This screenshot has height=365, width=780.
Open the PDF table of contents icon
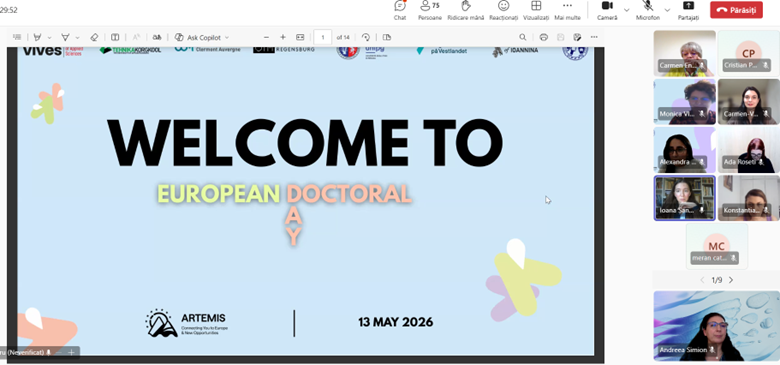[17, 37]
